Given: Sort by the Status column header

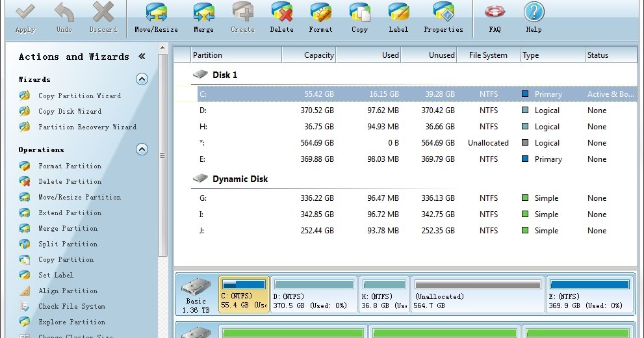Looking at the screenshot, I should point(611,55).
